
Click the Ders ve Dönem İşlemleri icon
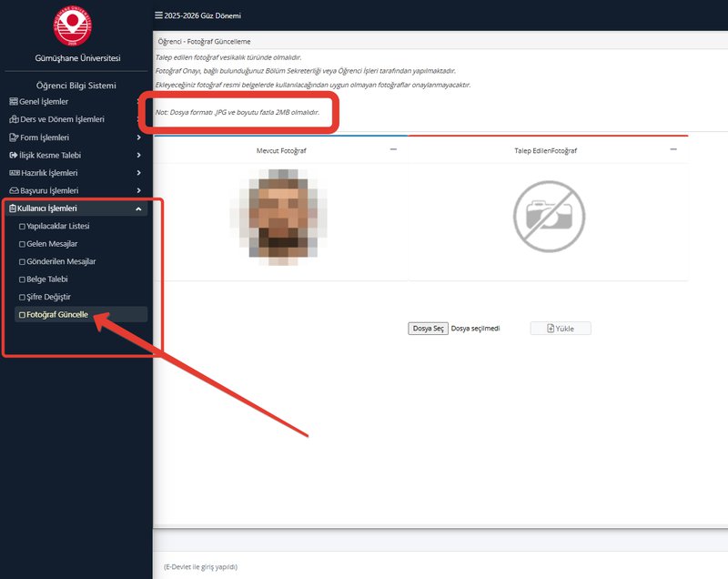coord(13,119)
